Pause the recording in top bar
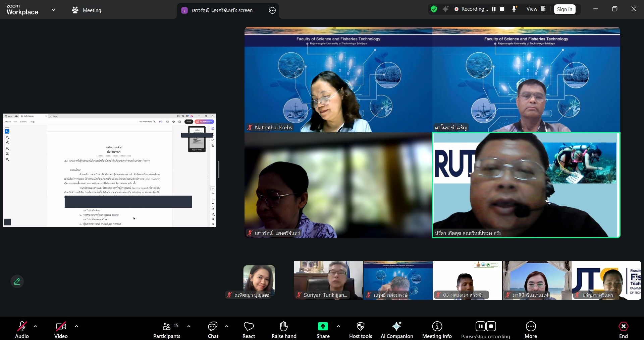 point(494,9)
